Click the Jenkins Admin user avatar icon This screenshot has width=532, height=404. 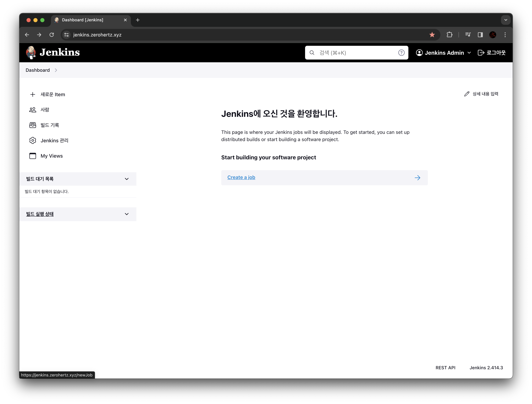click(419, 53)
